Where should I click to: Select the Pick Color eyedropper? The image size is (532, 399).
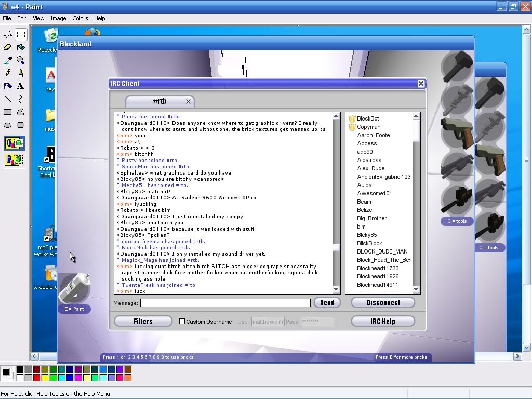pyautogui.click(x=7, y=60)
